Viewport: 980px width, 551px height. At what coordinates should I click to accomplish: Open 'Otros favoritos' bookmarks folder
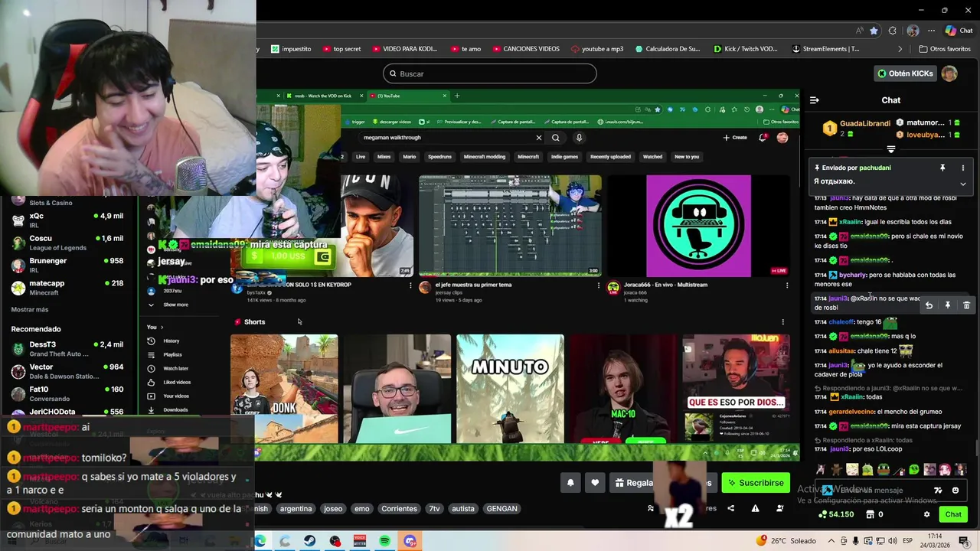tap(945, 49)
